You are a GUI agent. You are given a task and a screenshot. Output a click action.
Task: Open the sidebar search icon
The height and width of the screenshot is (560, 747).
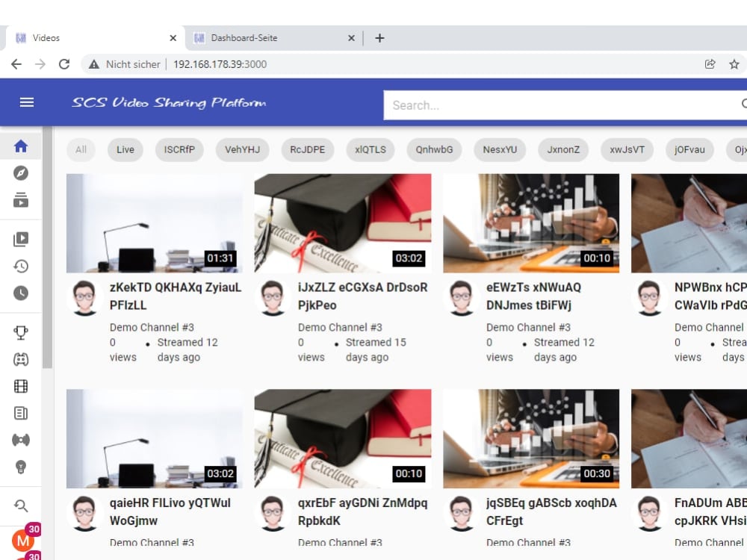click(x=20, y=505)
